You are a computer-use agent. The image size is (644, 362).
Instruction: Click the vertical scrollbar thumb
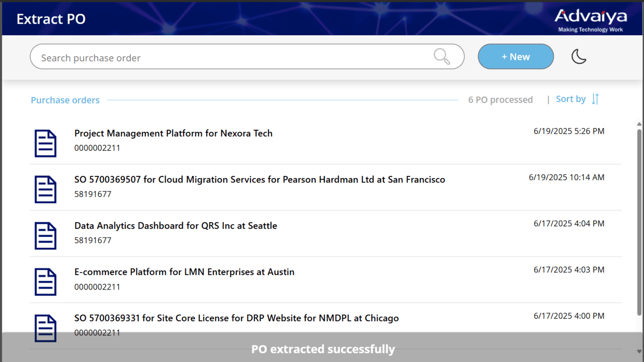(x=639, y=222)
